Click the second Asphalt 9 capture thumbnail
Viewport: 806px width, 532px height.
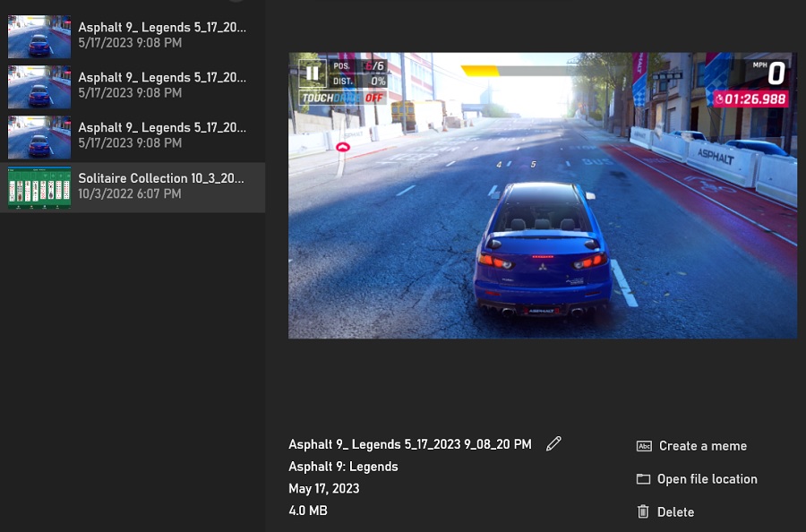click(x=39, y=86)
